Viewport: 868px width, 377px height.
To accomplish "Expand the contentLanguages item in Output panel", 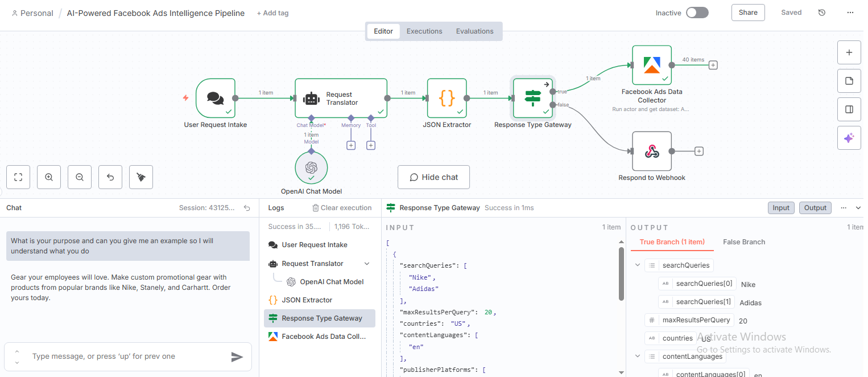I will [x=637, y=355].
